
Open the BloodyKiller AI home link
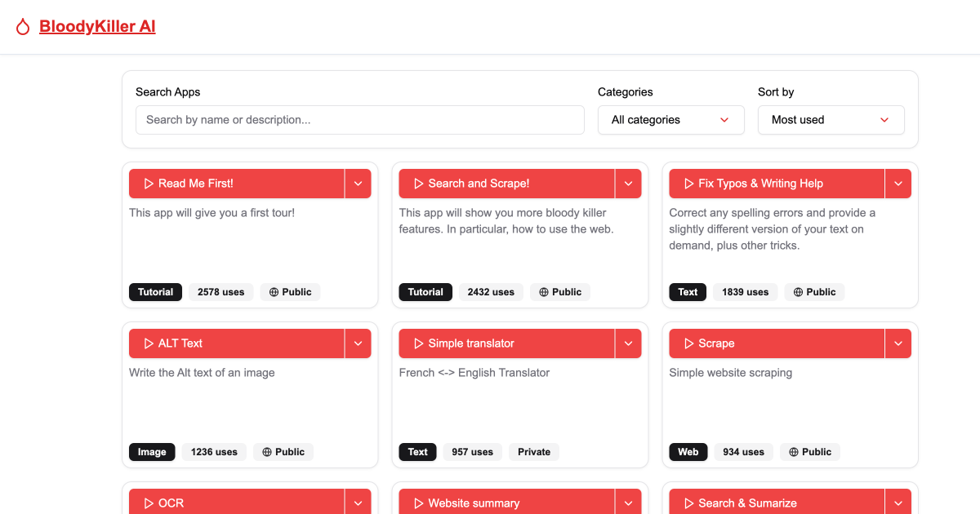click(x=97, y=27)
